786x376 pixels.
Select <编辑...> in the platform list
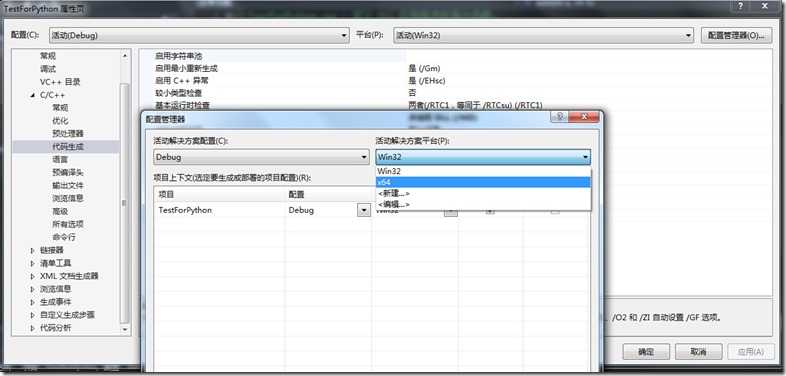point(484,204)
